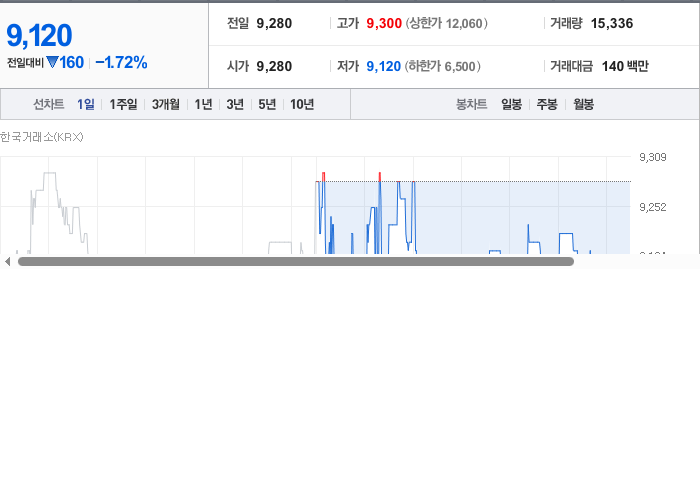Click the 봉차트 label

[471, 104]
